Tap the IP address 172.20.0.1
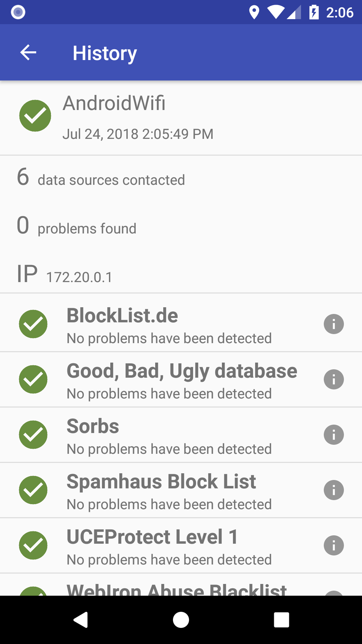 click(x=79, y=277)
